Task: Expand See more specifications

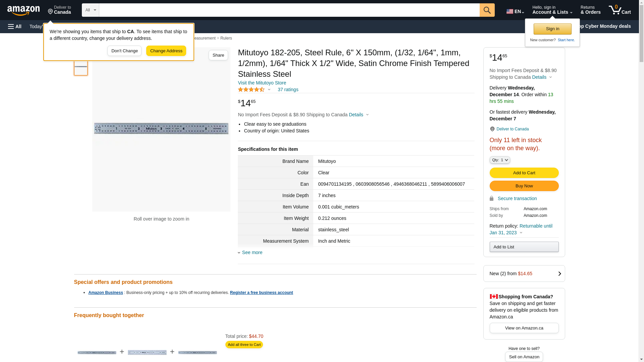Action: click(252, 252)
